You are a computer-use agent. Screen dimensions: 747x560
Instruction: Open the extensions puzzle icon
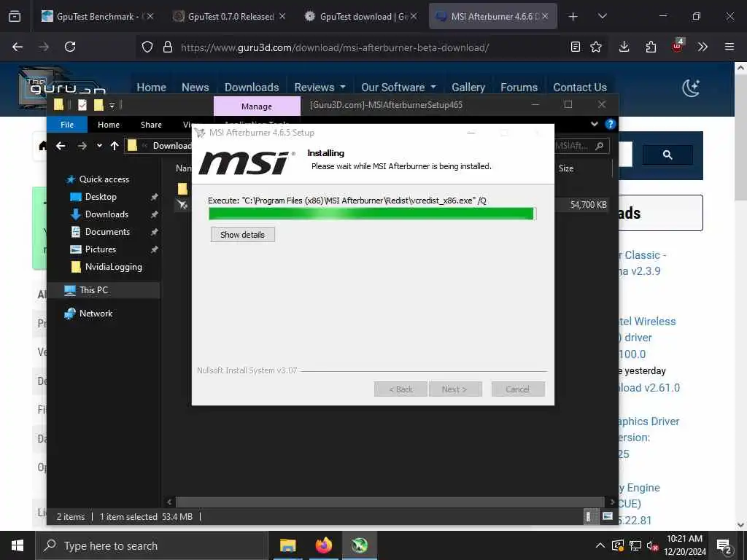(651, 47)
